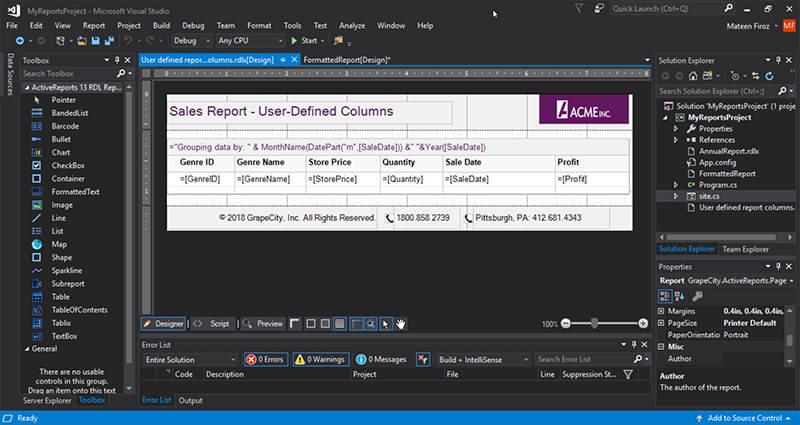
Task: Click the Designer view button
Action: tap(163, 323)
